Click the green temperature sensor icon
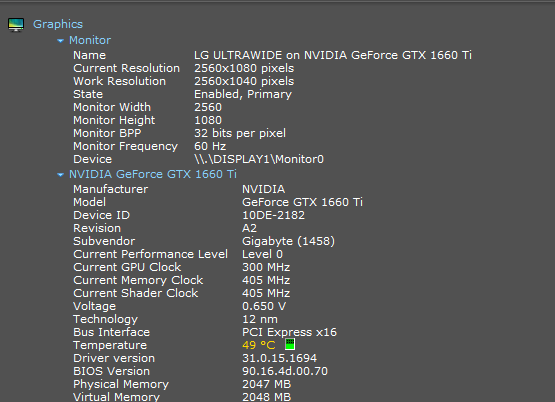Screen dimensions: 555x402 (290, 344)
